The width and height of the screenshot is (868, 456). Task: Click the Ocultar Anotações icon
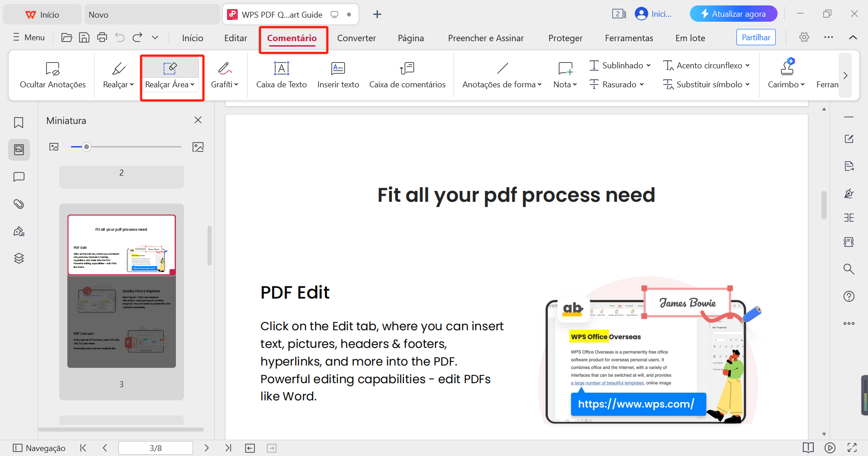coord(52,75)
